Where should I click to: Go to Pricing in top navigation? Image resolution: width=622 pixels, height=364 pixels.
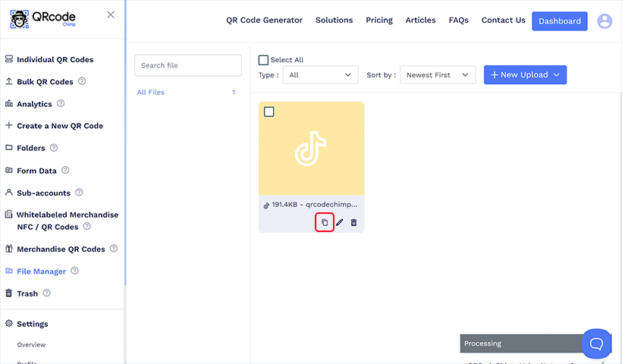click(379, 20)
